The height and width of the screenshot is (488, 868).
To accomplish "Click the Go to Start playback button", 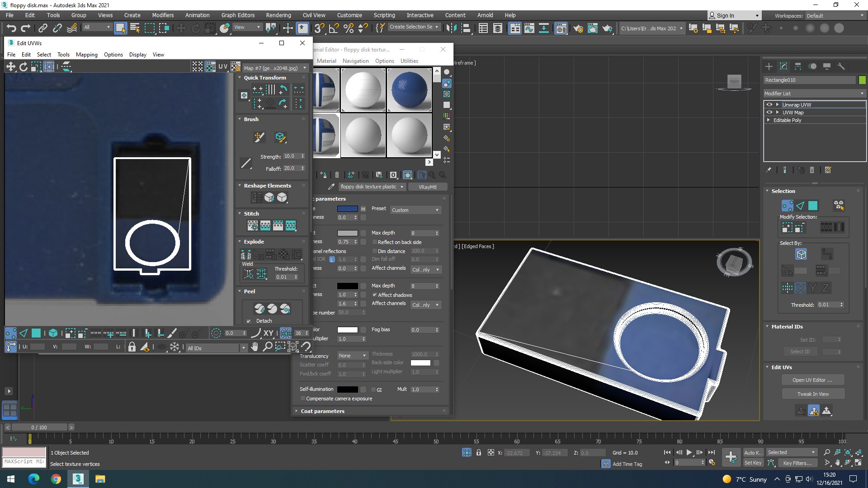I will pyautogui.click(x=667, y=452).
